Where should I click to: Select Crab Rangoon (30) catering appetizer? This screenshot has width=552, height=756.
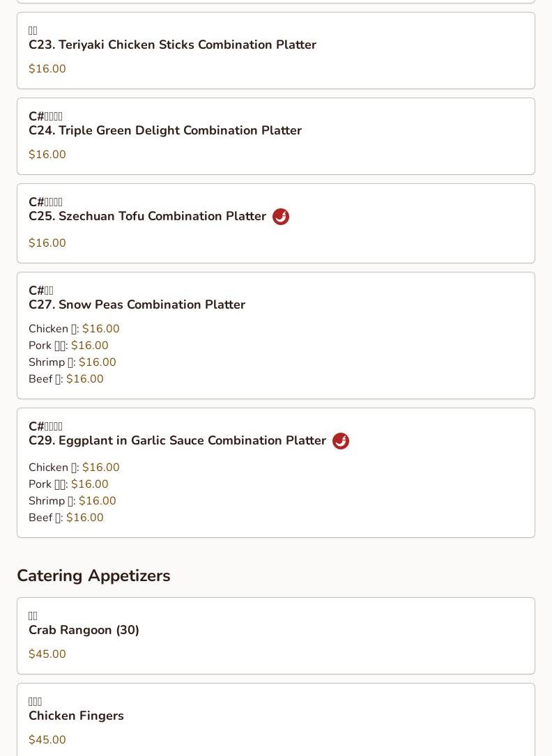pyautogui.click(x=84, y=630)
